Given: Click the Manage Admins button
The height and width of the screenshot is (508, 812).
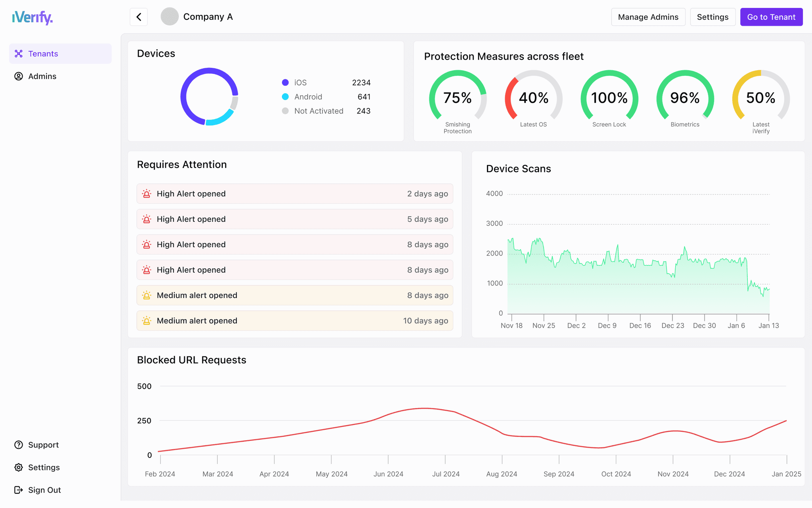Looking at the screenshot, I should (x=648, y=17).
